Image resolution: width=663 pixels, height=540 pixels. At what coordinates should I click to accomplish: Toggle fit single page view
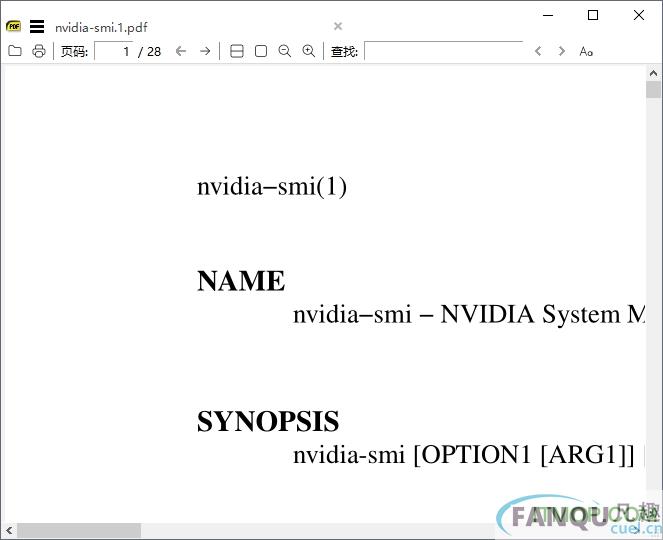(261, 51)
